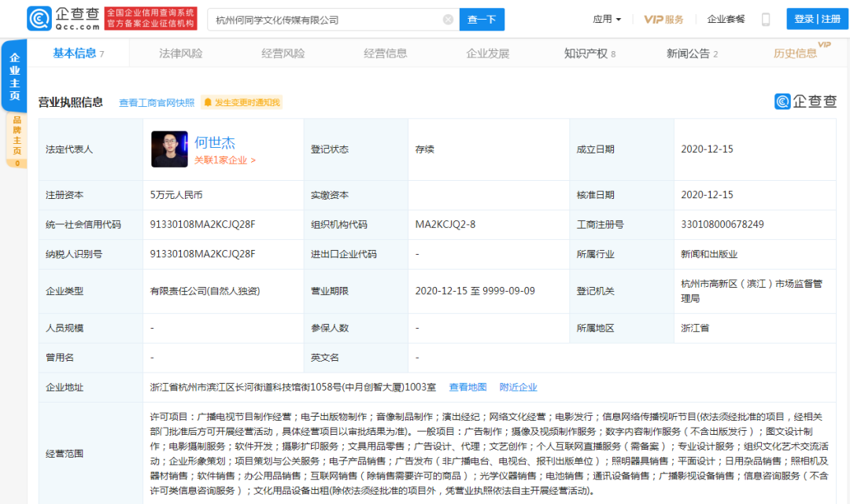Open 企业套餐 link
Viewport: 850px width, 504px height.
point(726,20)
